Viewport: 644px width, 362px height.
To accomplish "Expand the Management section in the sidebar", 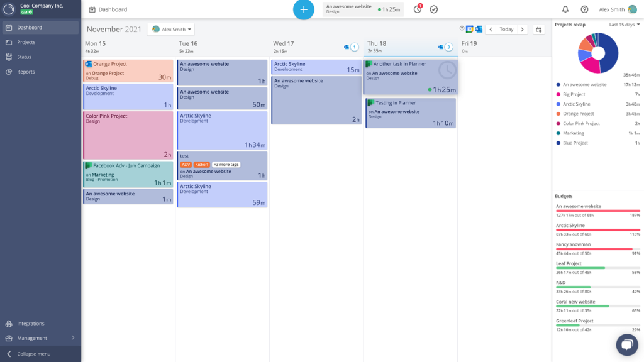I will (31, 337).
